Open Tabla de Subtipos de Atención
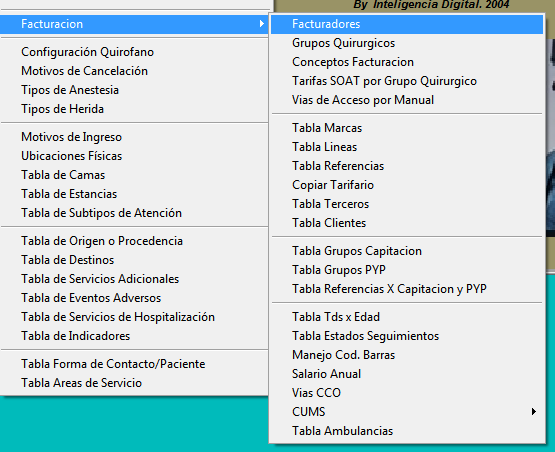The width and height of the screenshot is (555, 452). pos(134,213)
